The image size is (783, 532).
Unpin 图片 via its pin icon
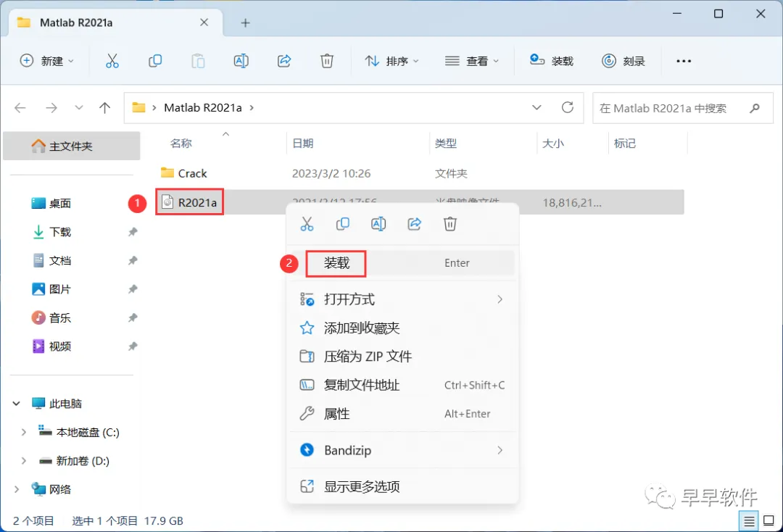(x=133, y=289)
